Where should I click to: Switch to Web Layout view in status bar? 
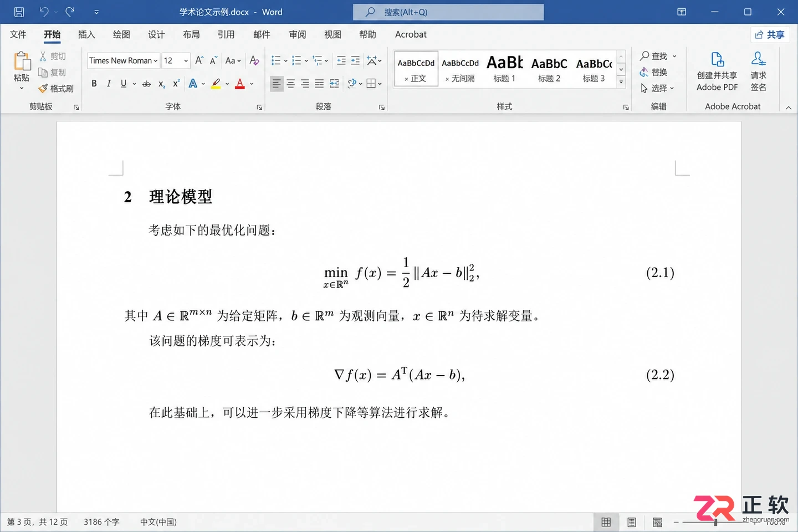657,522
